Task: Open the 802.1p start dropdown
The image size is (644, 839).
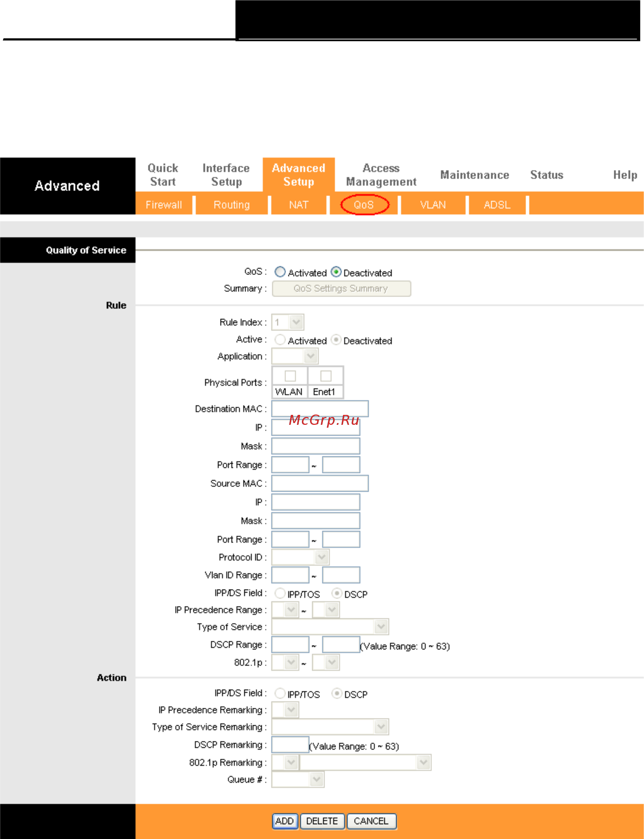Action: (x=285, y=662)
